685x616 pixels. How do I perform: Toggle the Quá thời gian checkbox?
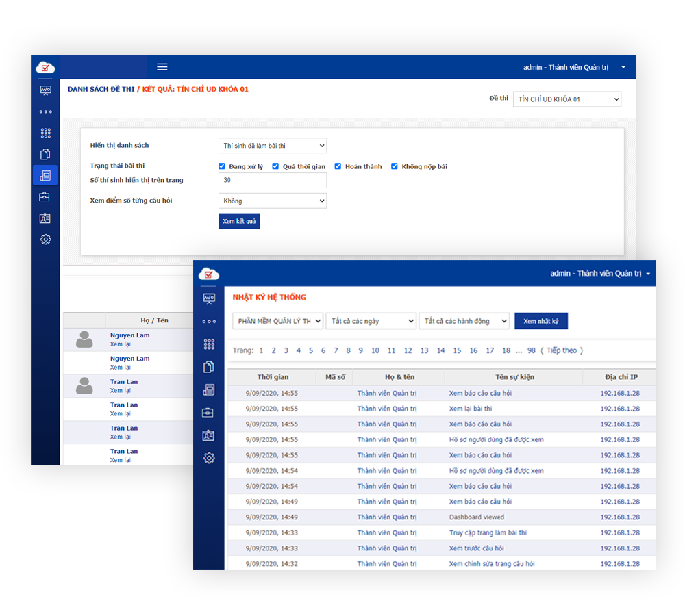pos(275,166)
